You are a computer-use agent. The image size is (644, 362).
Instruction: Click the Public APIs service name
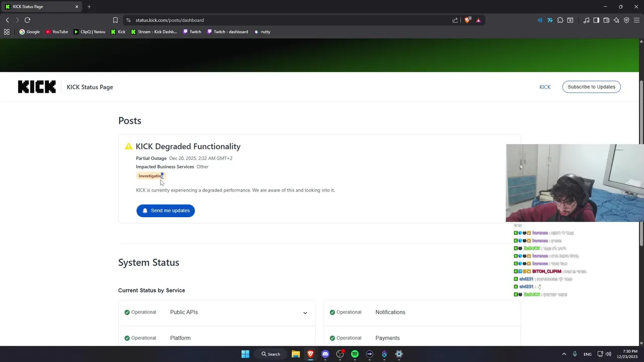(184, 312)
